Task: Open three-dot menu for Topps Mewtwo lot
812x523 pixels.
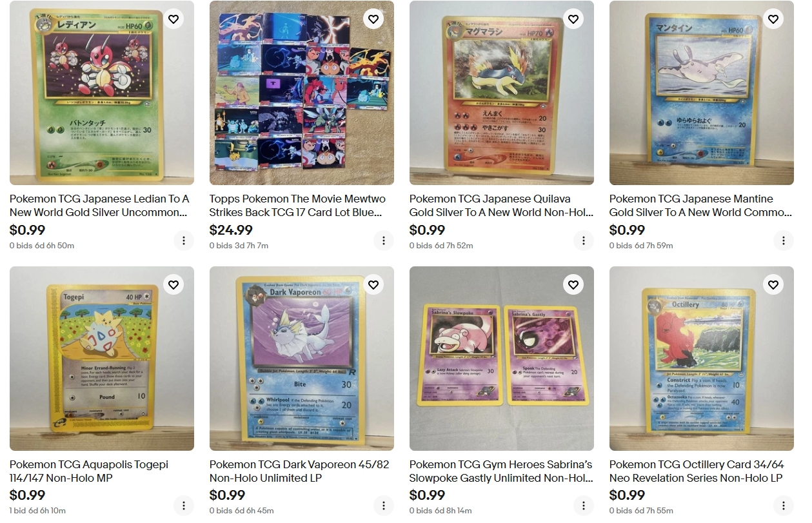Action: click(384, 241)
